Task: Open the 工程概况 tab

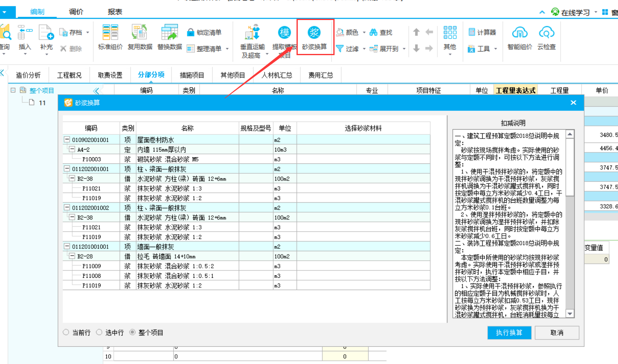Action: point(69,75)
